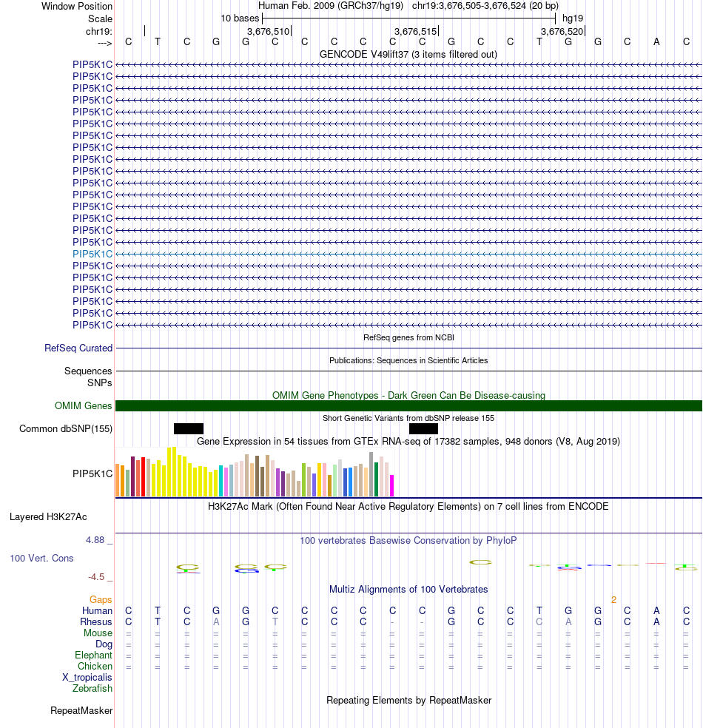Select the Rhesus alignment row label
This screenshot has height=728, width=703.
96,621
